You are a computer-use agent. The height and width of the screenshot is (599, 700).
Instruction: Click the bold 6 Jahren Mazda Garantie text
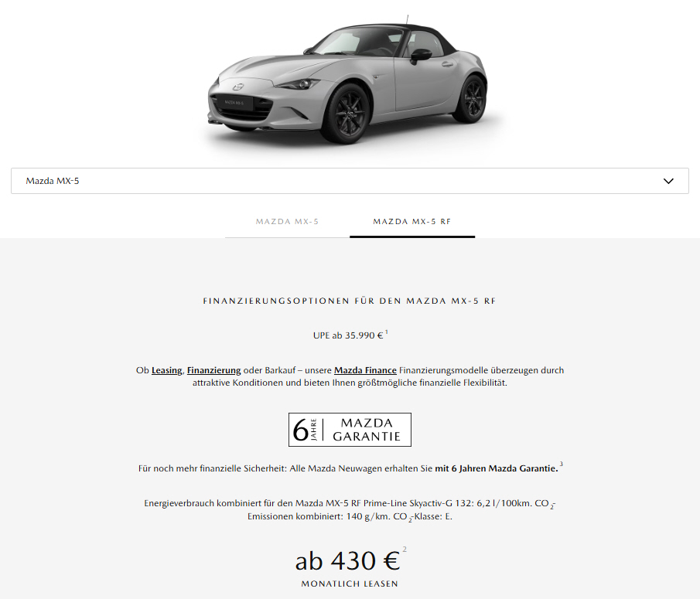coord(497,468)
